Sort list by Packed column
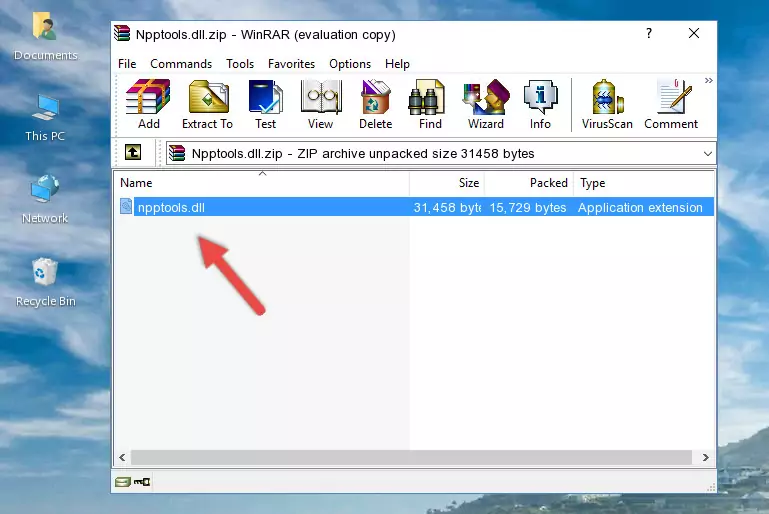This screenshot has width=769, height=514. tap(529, 183)
